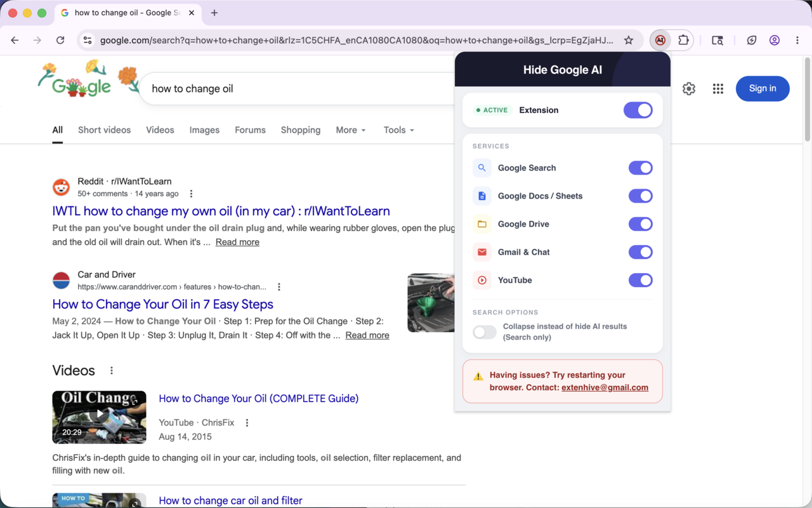This screenshot has height=508, width=812.
Task: Click the Google doodle logo
Action: click(88, 80)
